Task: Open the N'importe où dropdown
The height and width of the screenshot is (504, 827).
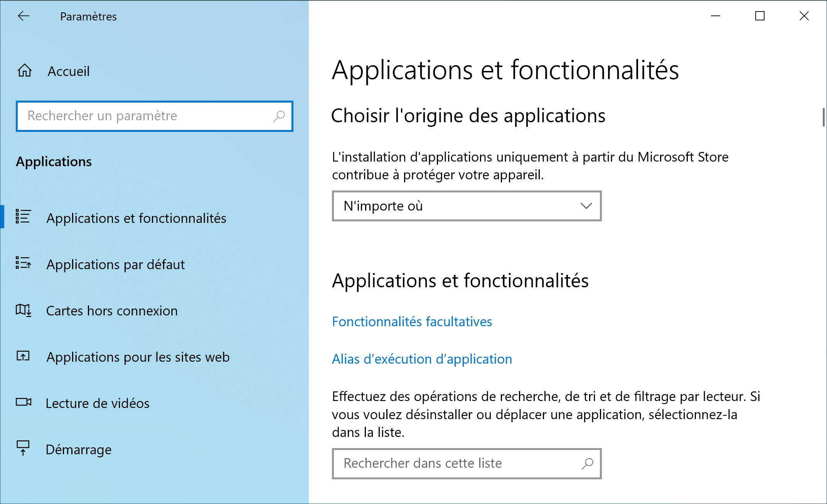Action: click(x=467, y=206)
